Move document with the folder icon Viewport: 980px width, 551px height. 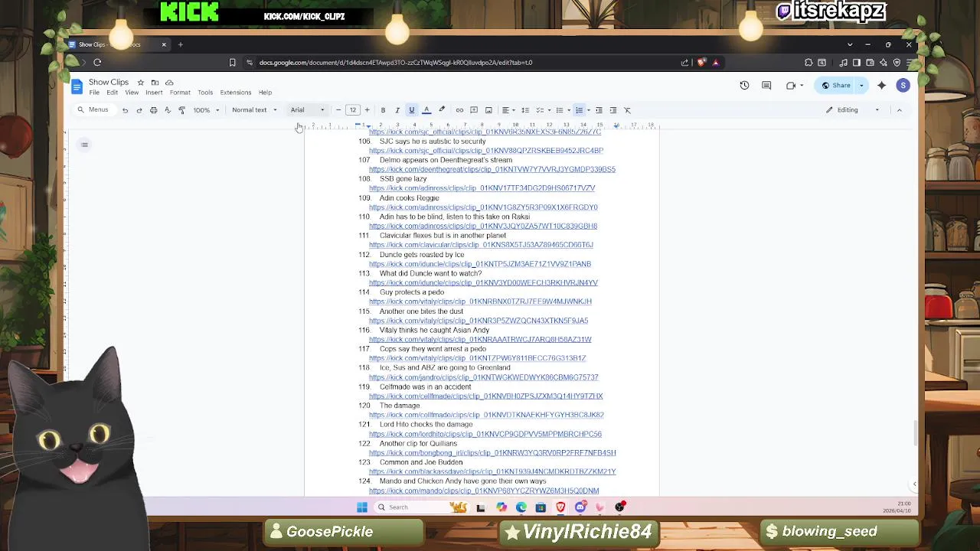point(155,82)
